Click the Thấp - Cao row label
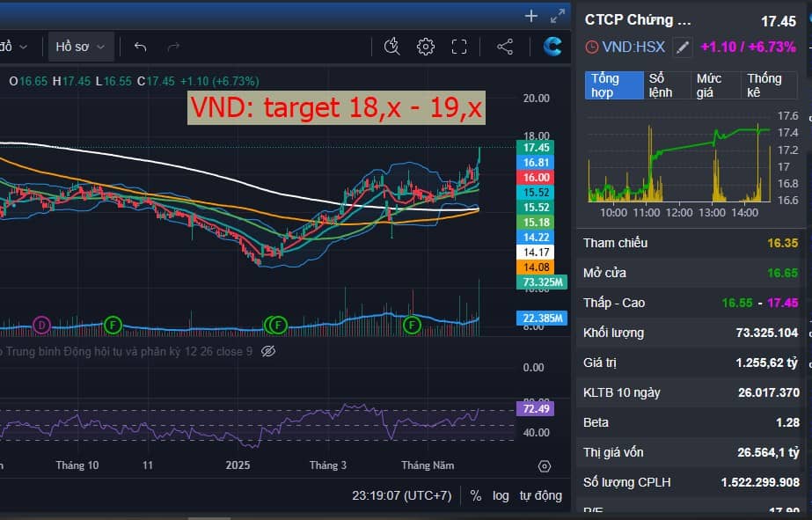This screenshot has width=812, height=520. tap(614, 303)
